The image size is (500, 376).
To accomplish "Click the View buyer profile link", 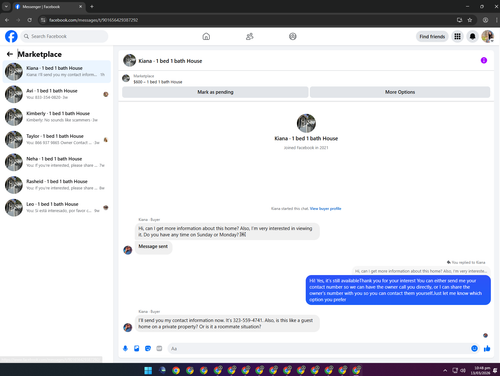I will point(325,209).
